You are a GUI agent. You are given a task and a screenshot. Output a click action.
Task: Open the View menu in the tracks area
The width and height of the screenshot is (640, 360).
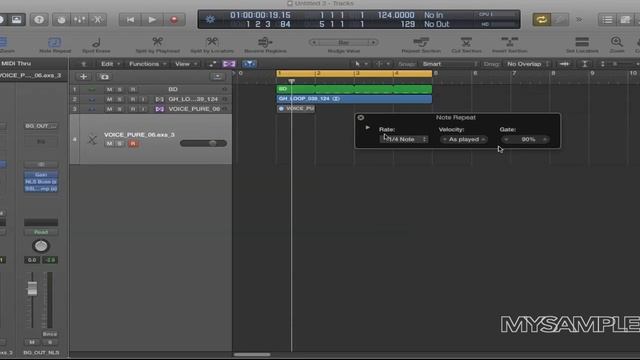pyautogui.click(x=186, y=64)
